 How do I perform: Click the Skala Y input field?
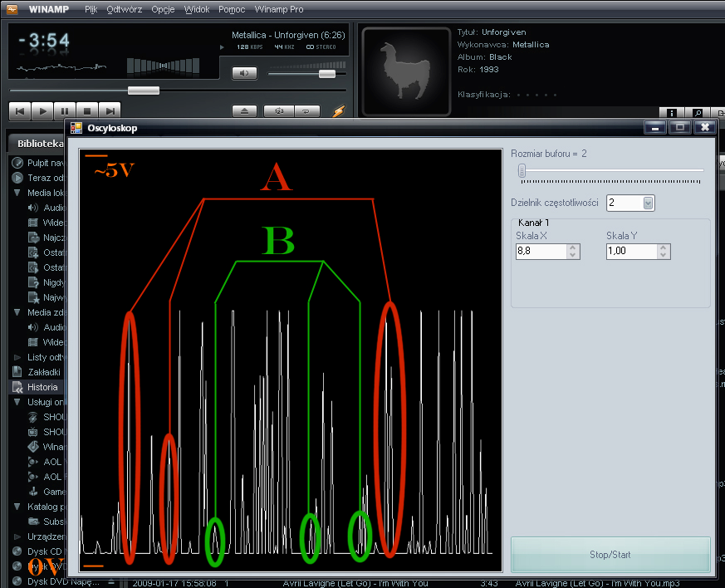(632, 251)
